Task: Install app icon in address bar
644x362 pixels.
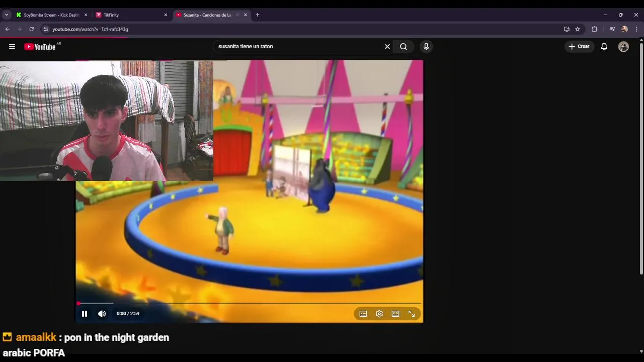Action: (x=567, y=29)
